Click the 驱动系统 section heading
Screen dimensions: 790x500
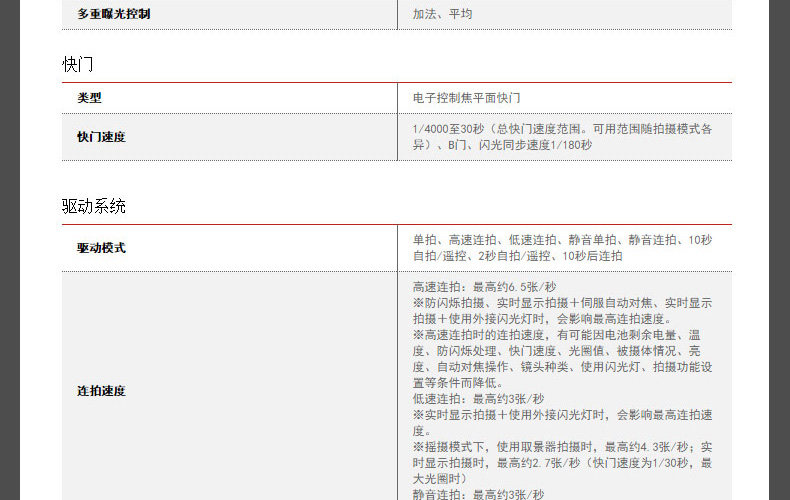(x=94, y=206)
